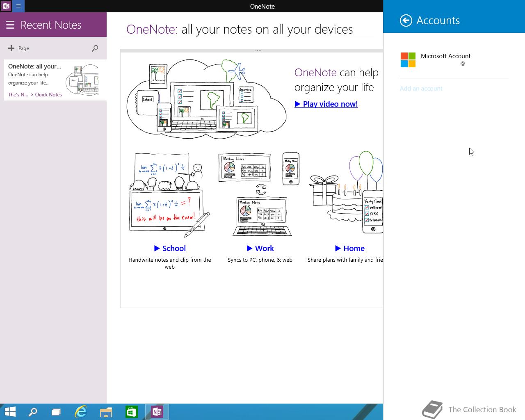Image resolution: width=525 pixels, height=420 pixels.
Task: Click the Microsoft Account entry text
Action: coord(446,56)
